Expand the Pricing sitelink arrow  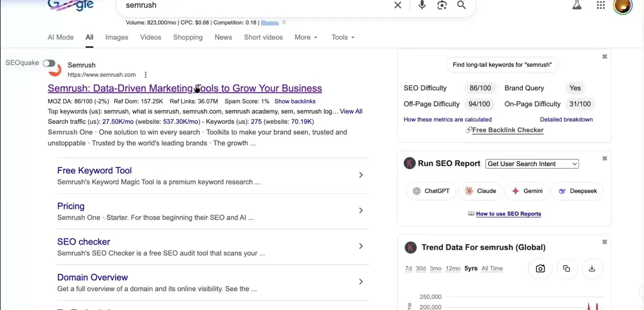coord(361,211)
